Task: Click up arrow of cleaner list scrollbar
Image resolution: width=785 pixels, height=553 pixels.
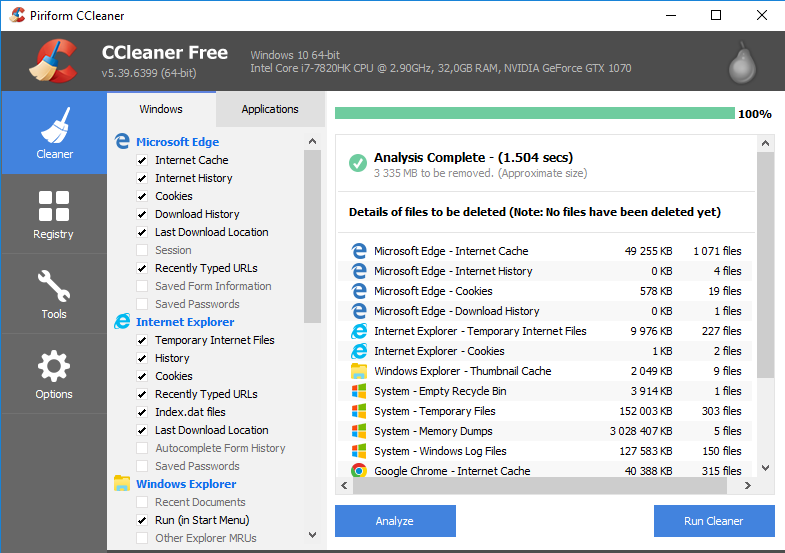Action: coord(312,142)
